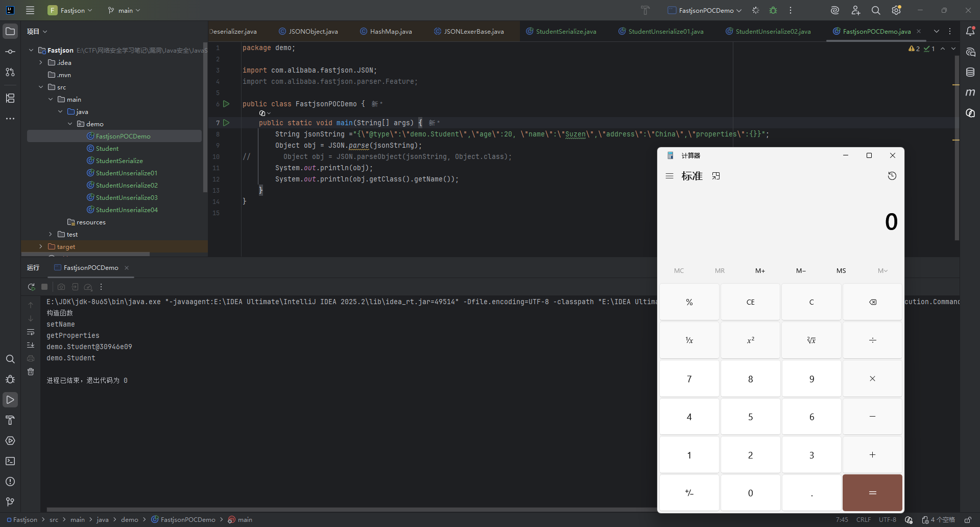Open the Fastjson project dropdown
This screenshot has width=980, height=527.
pyautogui.click(x=70, y=10)
